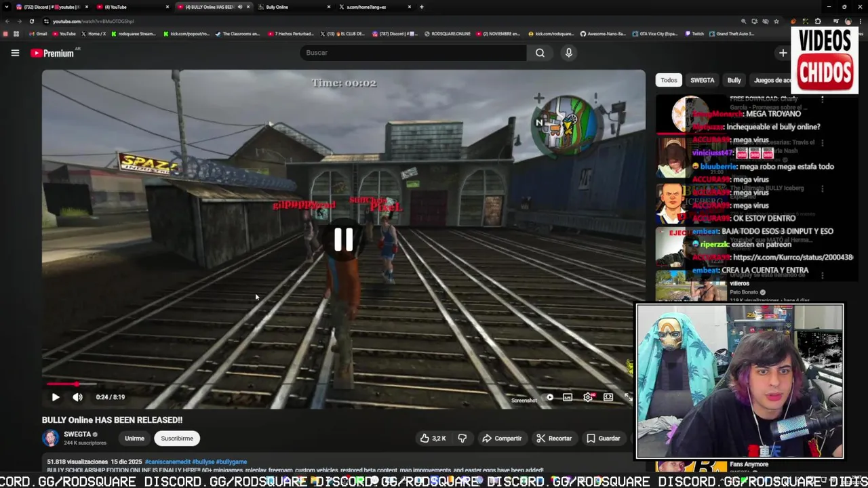Start voice search with microphone
The height and width of the screenshot is (488, 868).
point(569,53)
